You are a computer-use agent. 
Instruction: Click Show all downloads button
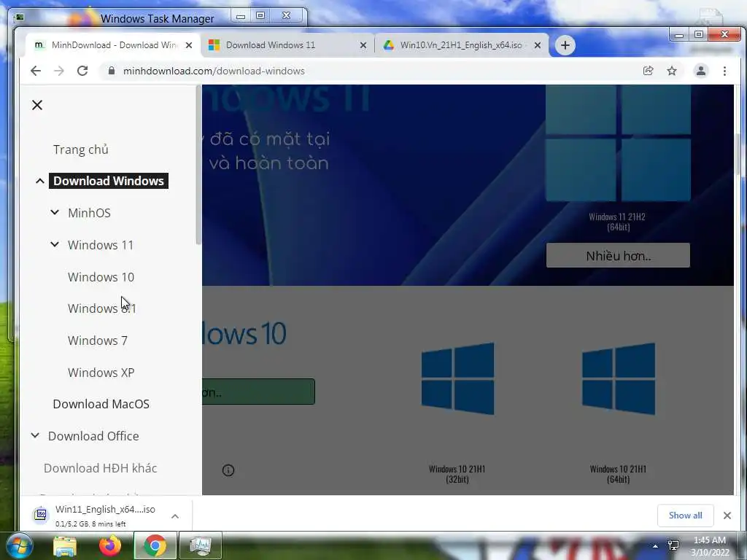[x=685, y=516]
